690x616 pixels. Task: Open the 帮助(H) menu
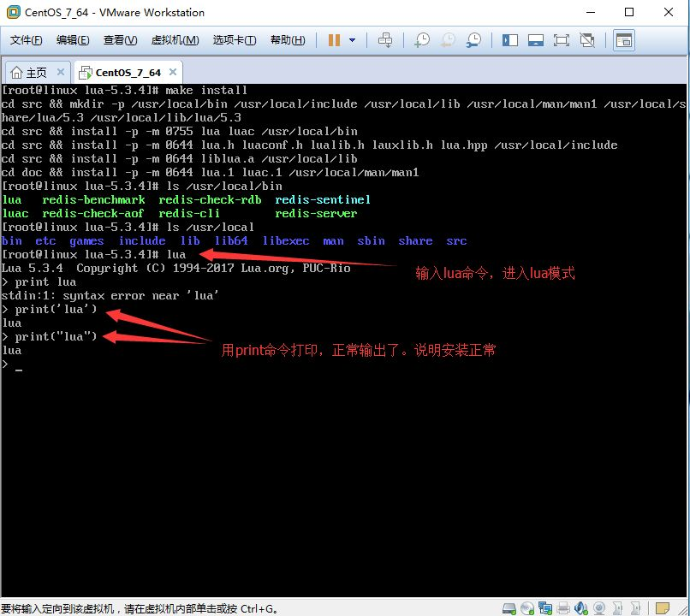pyautogui.click(x=288, y=40)
